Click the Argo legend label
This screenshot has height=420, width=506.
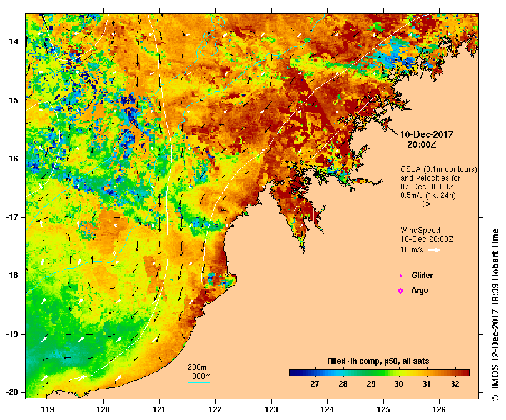tap(420, 291)
